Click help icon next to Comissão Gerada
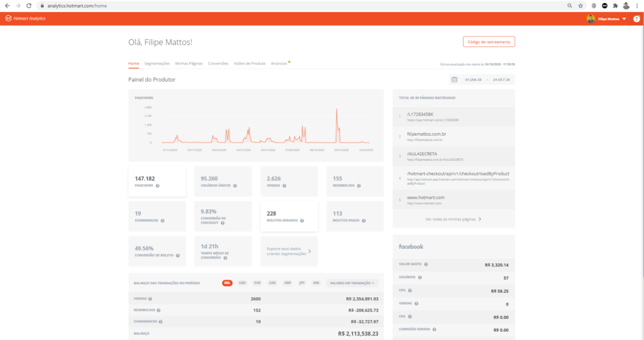The width and height of the screenshot is (644, 340). [435, 329]
